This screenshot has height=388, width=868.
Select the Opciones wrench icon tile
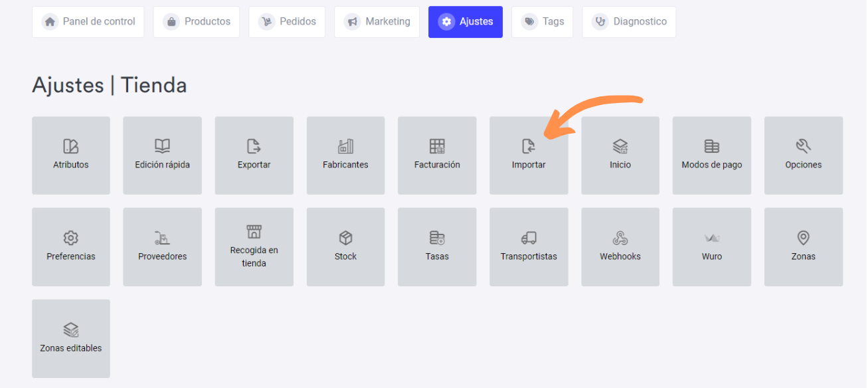804,155
